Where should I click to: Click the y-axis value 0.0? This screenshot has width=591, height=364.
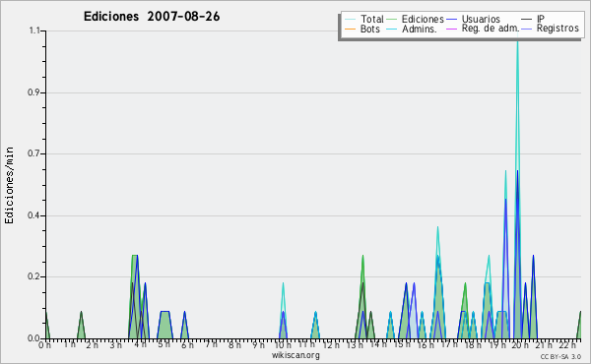pyautogui.click(x=33, y=338)
